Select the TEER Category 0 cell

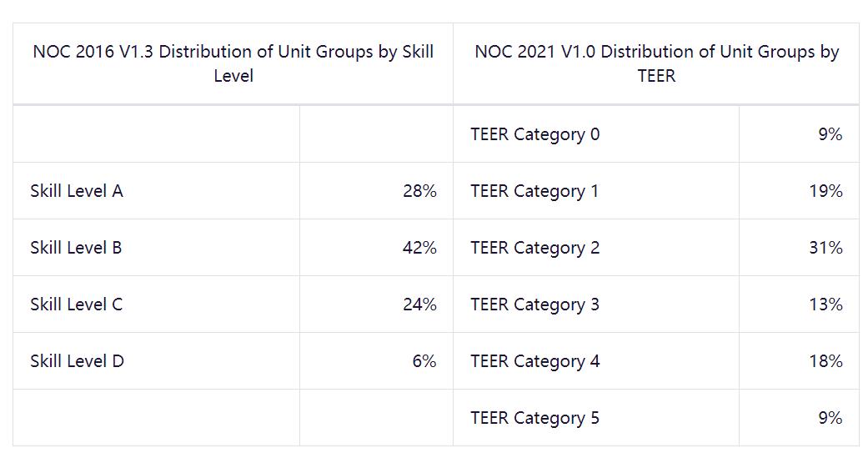pos(534,134)
